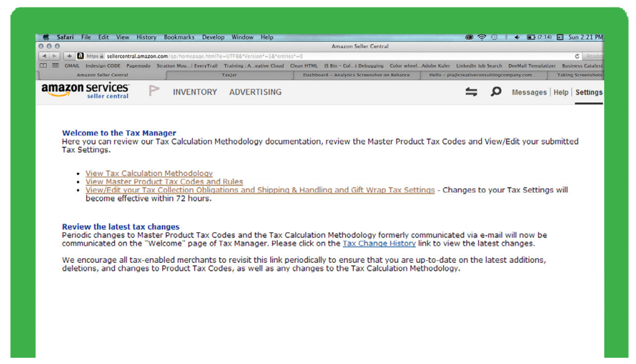Open the DeeMail Templatizer bookmark
This screenshot has height=364, width=636.
click(x=532, y=66)
